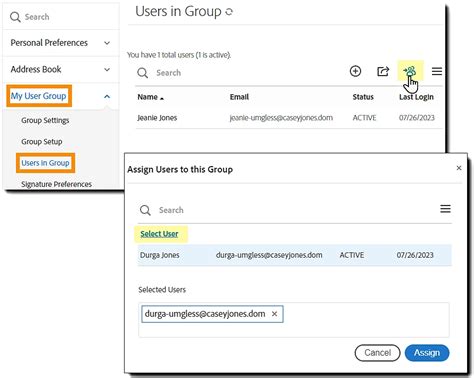Open Users in Group page
Screen dimensions: 474x378
(x=45, y=163)
